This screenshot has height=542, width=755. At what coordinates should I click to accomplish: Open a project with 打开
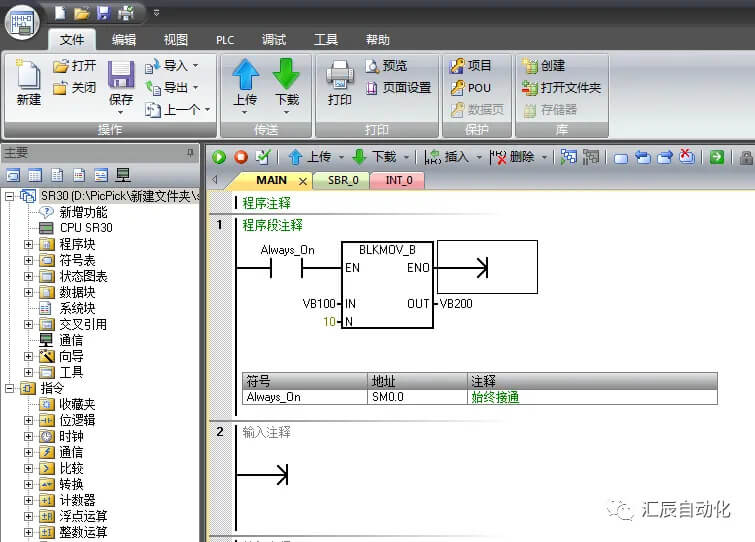click(x=75, y=65)
